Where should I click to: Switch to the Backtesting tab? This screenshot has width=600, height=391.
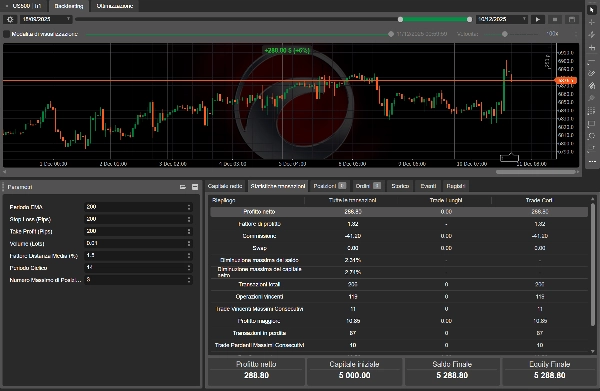click(x=68, y=6)
